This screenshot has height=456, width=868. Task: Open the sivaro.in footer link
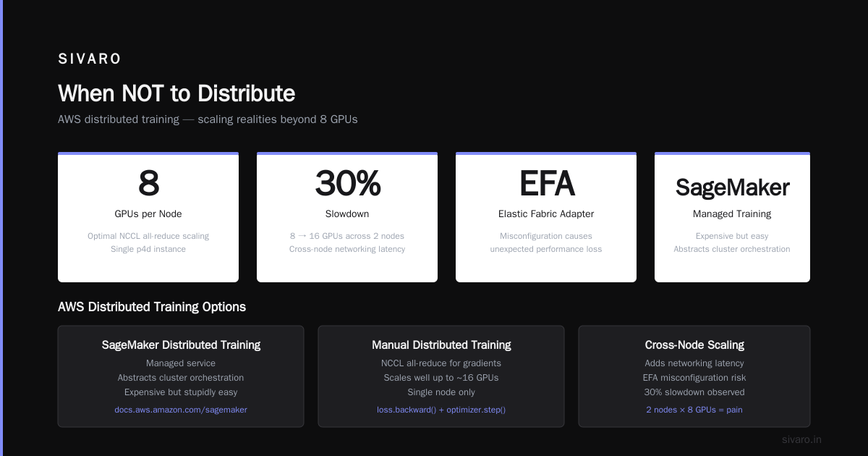pyautogui.click(x=801, y=439)
